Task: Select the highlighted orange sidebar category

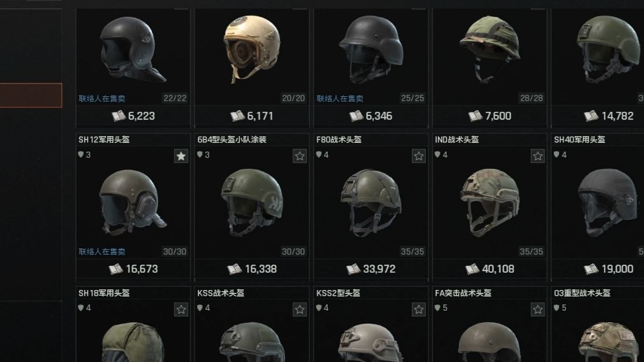Action: pyautogui.click(x=31, y=95)
